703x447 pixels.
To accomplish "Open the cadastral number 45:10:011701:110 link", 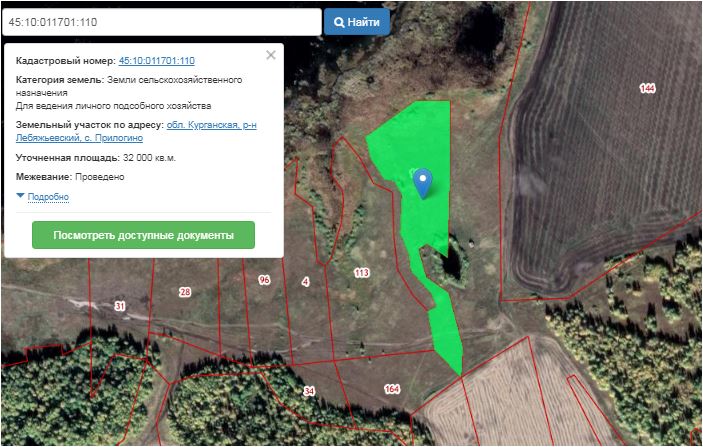I will click(x=156, y=61).
